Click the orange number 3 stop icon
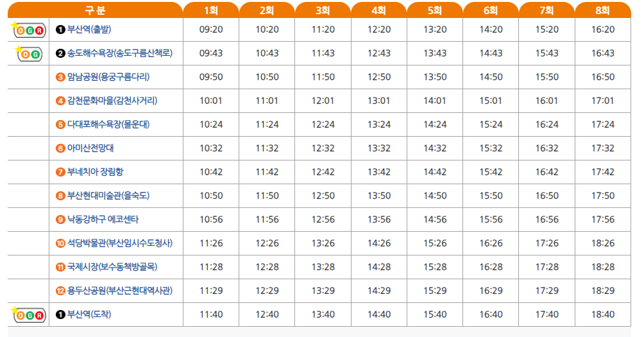 [x=60, y=77]
